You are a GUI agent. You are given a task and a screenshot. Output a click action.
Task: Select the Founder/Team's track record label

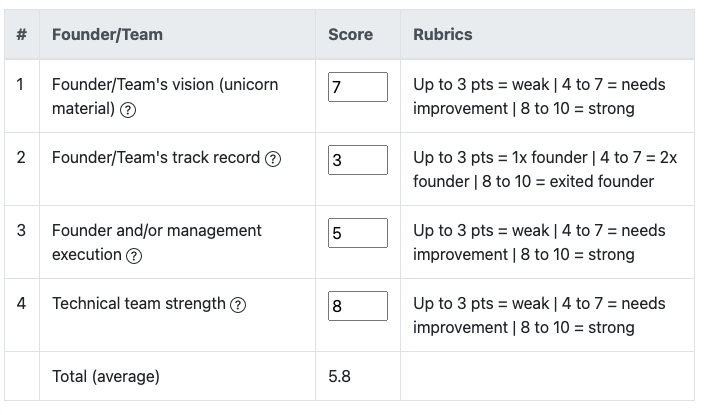pos(156,158)
